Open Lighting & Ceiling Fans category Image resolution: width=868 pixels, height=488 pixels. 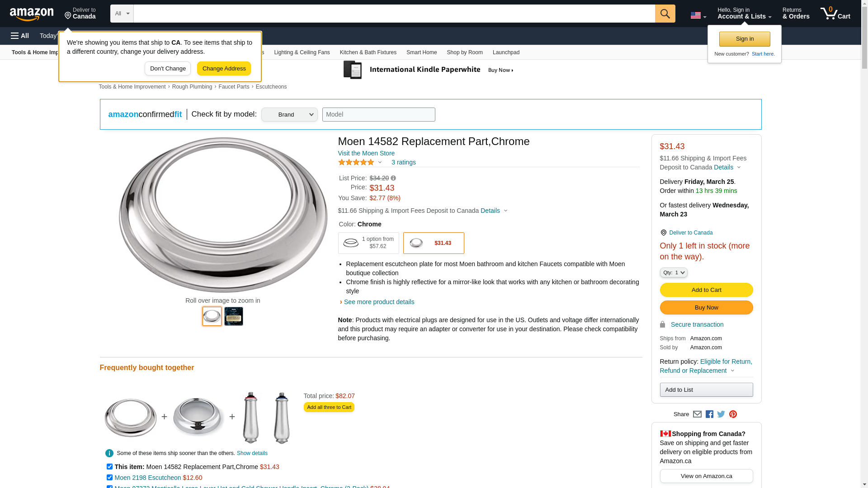[302, 52]
